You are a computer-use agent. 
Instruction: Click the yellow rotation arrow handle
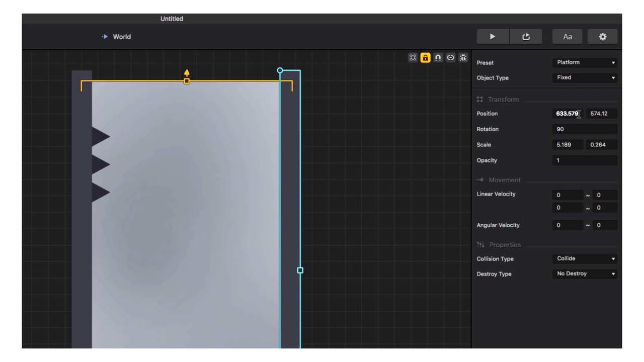[187, 73]
